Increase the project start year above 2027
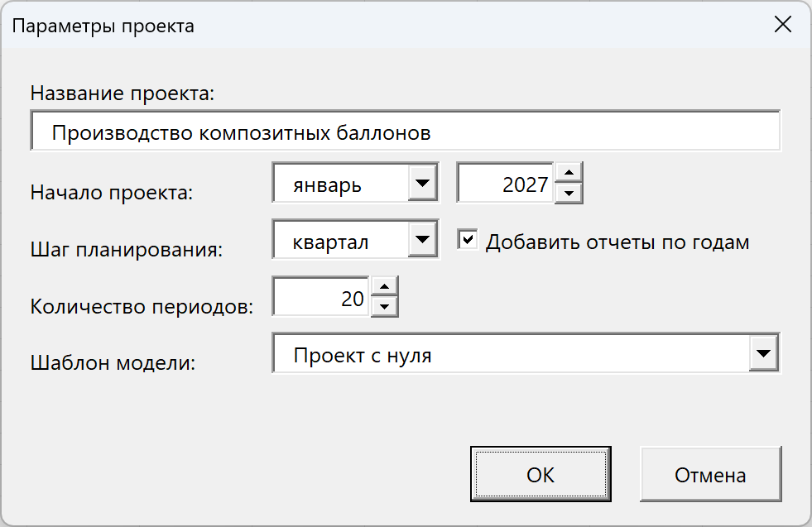Screen dimensions: 812x527 (x=569, y=173)
